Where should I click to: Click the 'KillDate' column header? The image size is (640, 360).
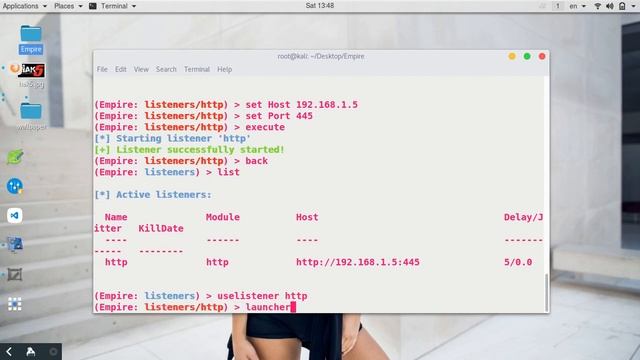(161, 229)
